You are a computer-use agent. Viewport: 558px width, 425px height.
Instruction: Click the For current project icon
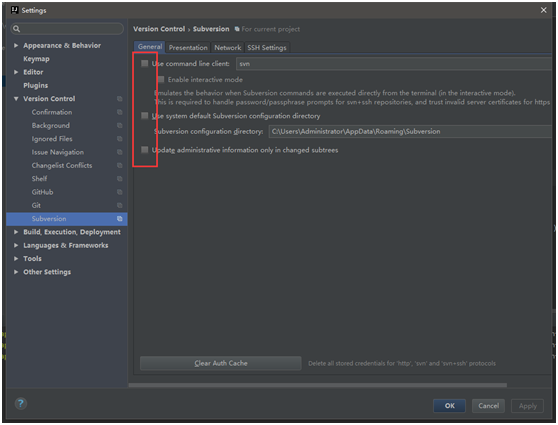pos(237,29)
